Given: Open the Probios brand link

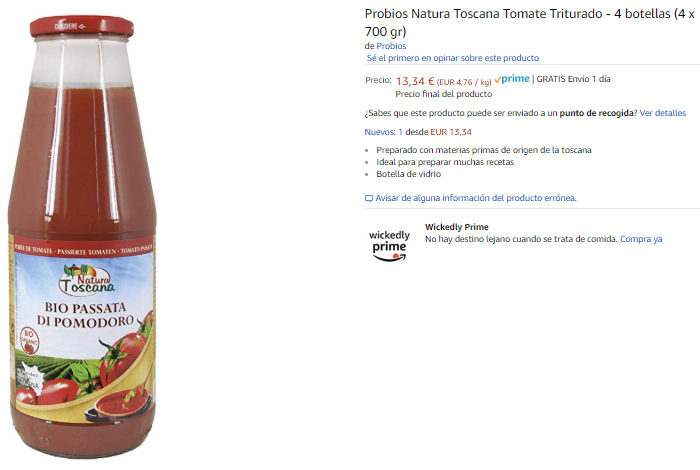Looking at the screenshot, I should click(391, 46).
